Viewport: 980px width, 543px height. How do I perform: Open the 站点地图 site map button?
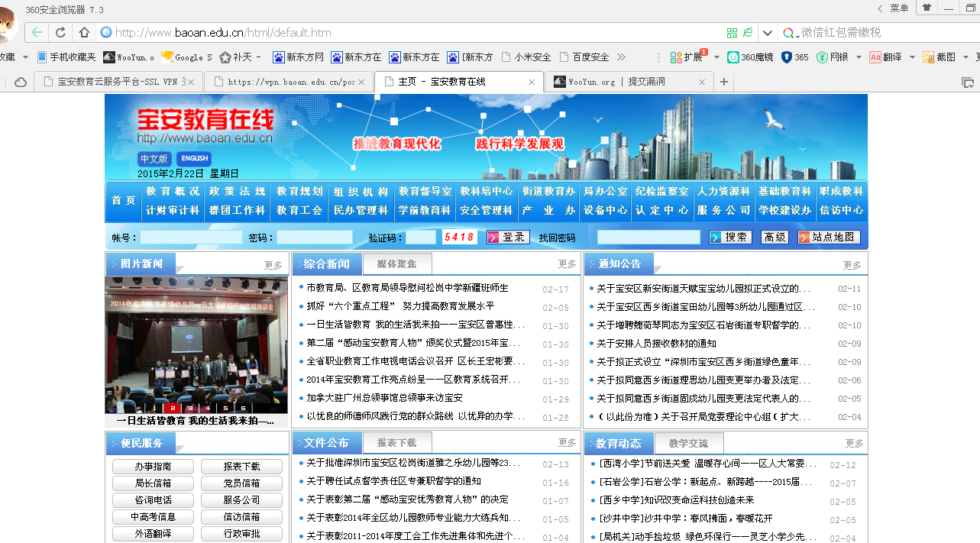click(829, 238)
